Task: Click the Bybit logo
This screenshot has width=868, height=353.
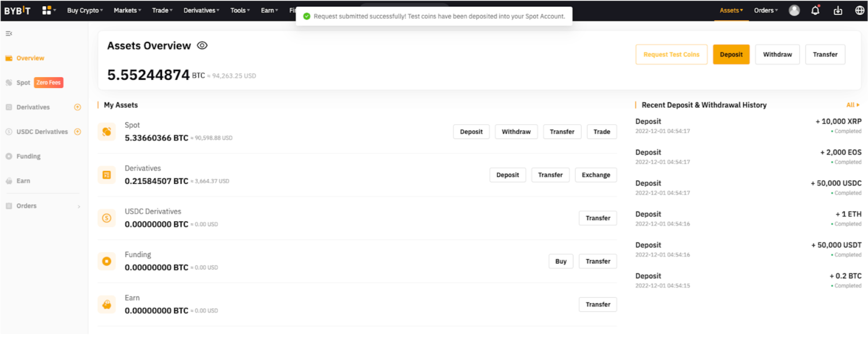Action: pyautogui.click(x=17, y=11)
